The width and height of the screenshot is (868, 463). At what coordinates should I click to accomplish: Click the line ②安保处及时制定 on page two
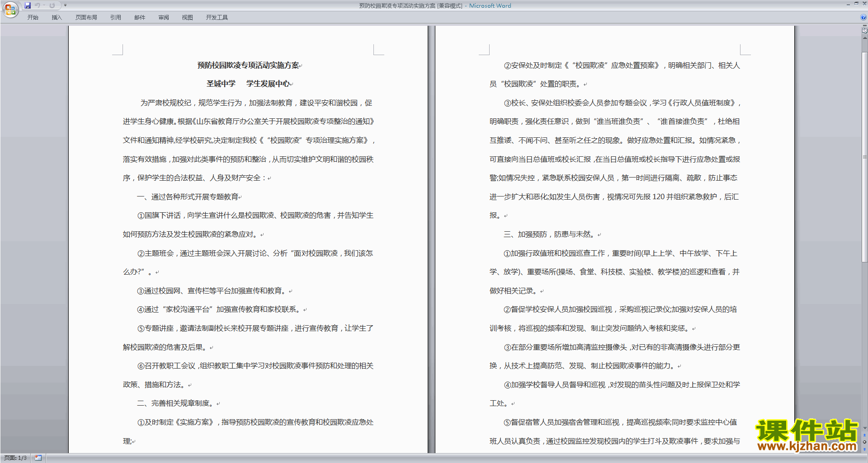click(x=622, y=65)
